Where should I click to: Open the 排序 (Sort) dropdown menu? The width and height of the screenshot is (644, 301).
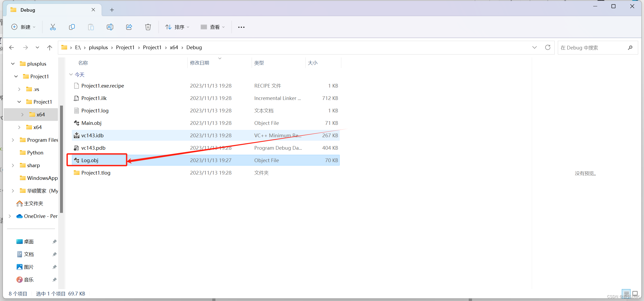(177, 27)
